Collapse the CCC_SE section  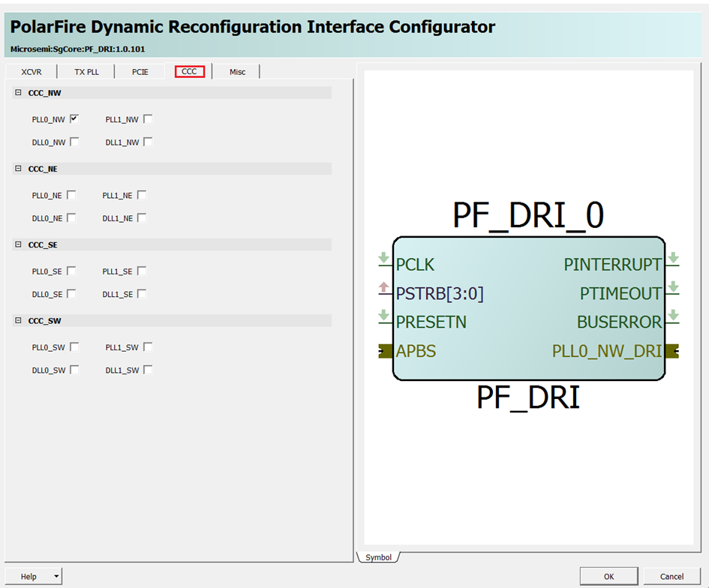click(x=19, y=244)
